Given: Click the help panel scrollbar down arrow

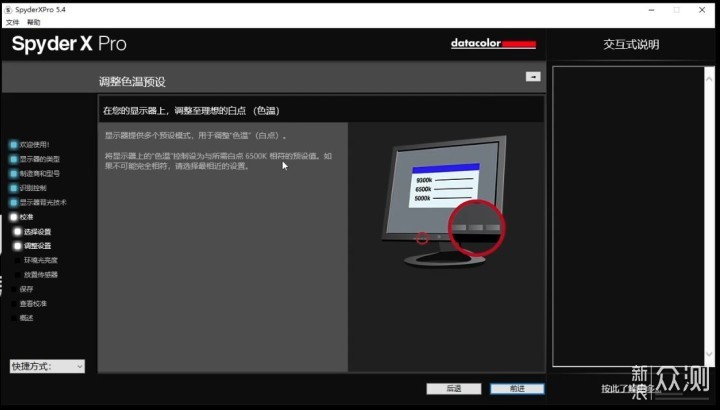Looking at the screenshot, I should (x=709, y=354).
